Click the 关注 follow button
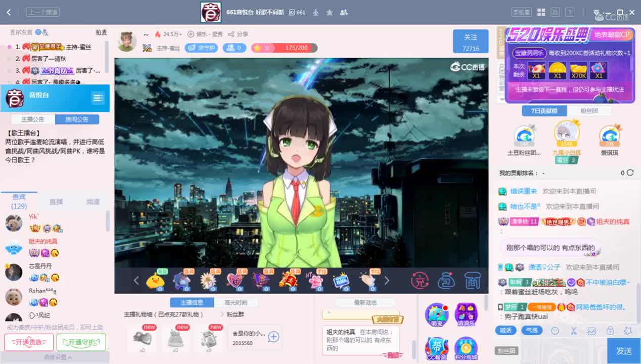 click(471, 41)
